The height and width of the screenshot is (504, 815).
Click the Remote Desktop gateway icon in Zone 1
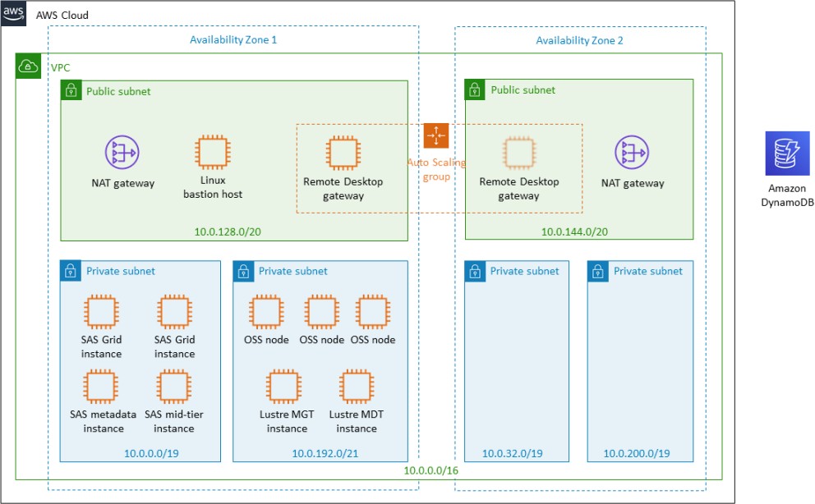pyautogui.click(x=343, y=153)
